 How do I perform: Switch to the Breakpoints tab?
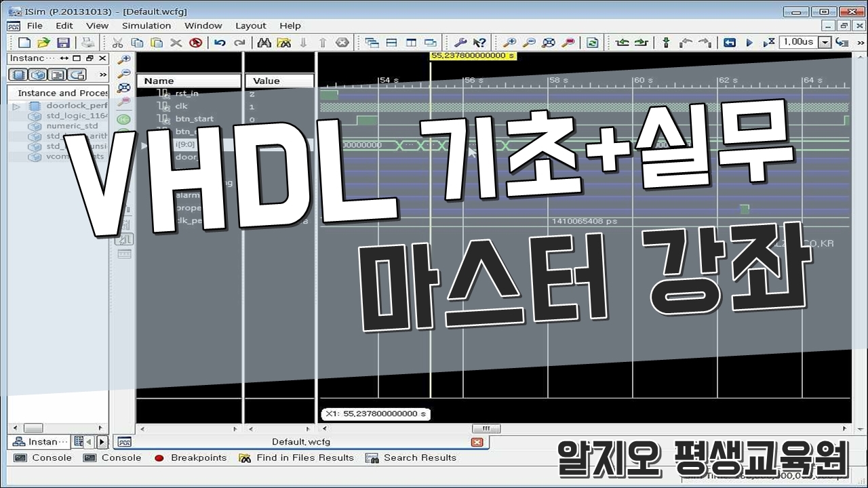(x=191, y=457)
